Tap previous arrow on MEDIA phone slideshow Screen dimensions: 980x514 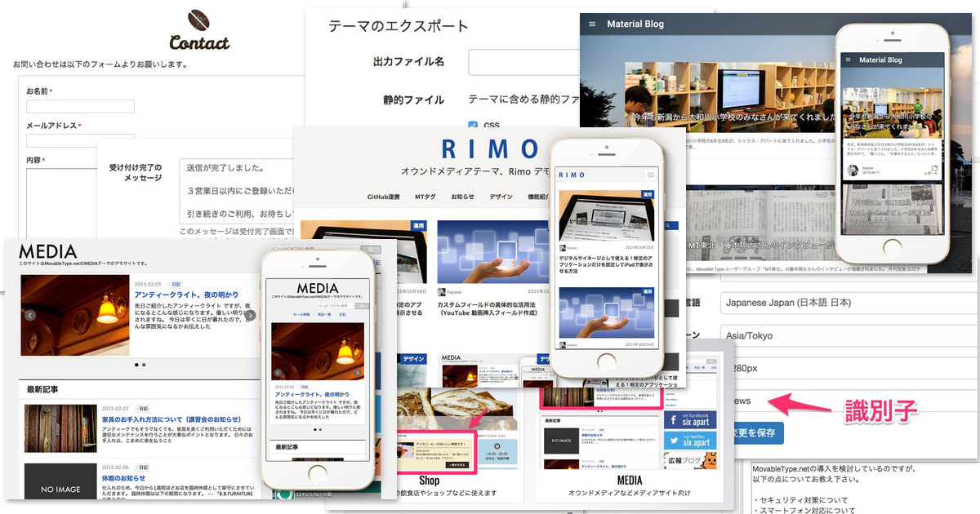coord(278,373)
